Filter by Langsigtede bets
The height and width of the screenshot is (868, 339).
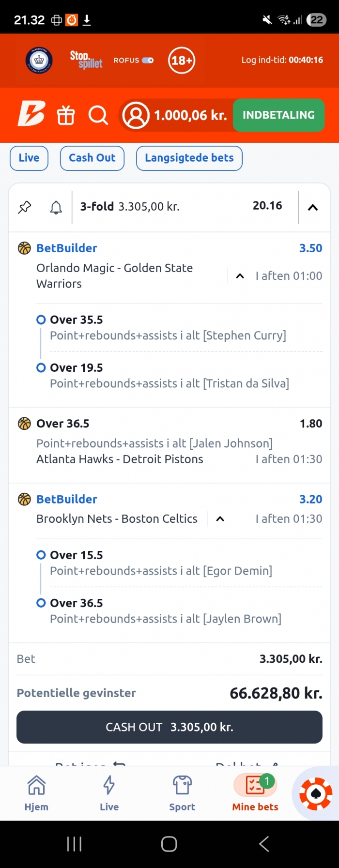189,158
